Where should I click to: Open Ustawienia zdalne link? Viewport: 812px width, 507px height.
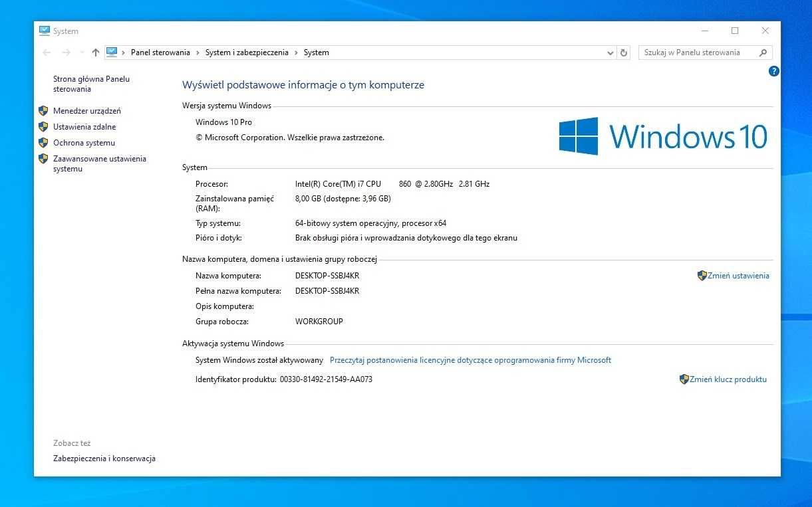[x=84, y=127]
